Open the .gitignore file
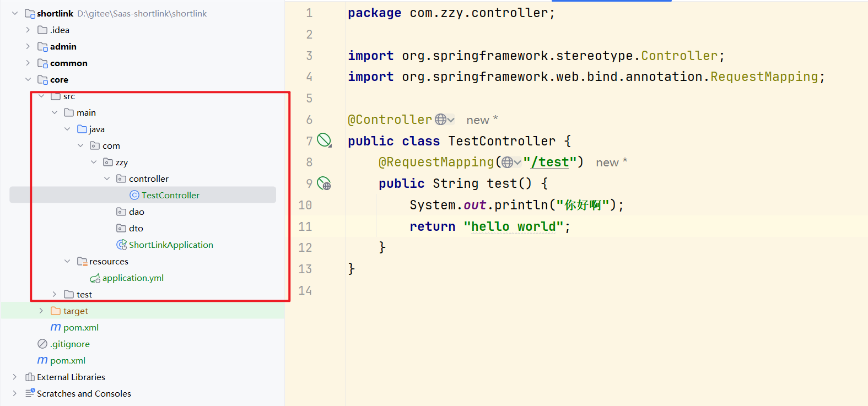Image resolution: width=868 pixels, height=406 pixels. [70, 344]
